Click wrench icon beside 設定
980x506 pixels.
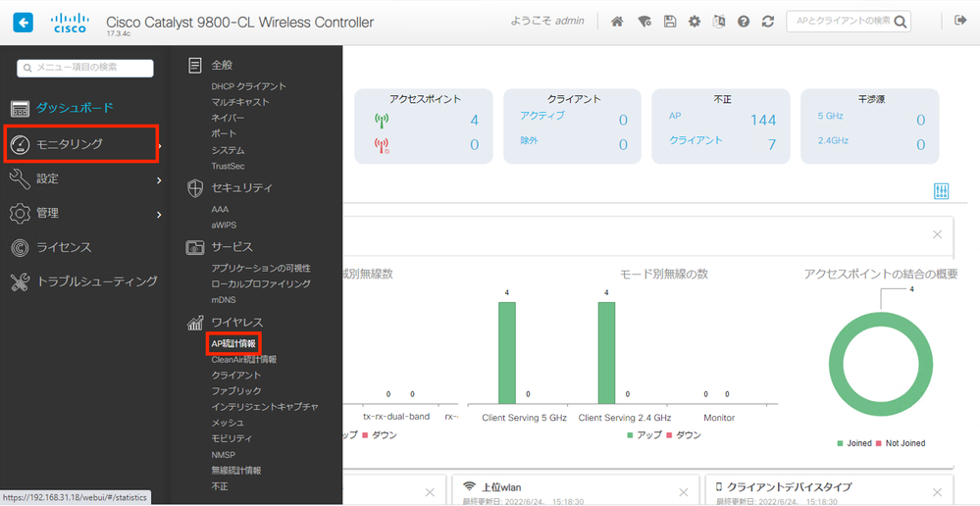pyautogui.click(x=20, y=179)
